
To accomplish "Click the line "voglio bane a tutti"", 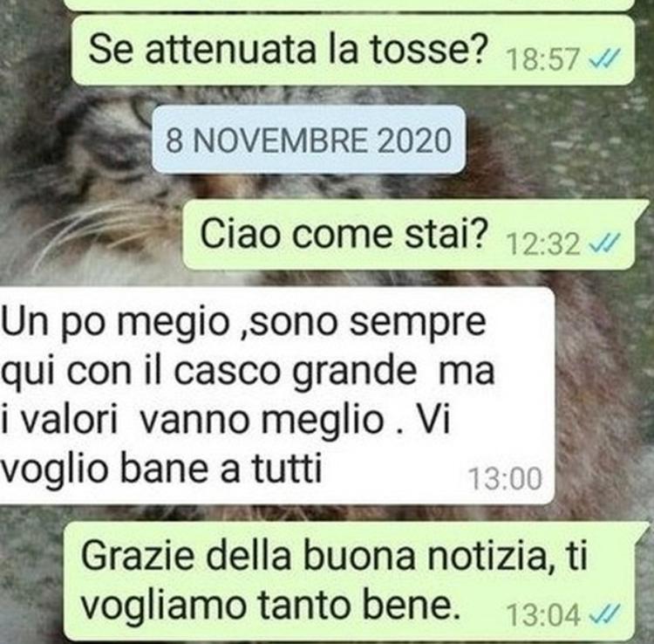I will point(161,468).
